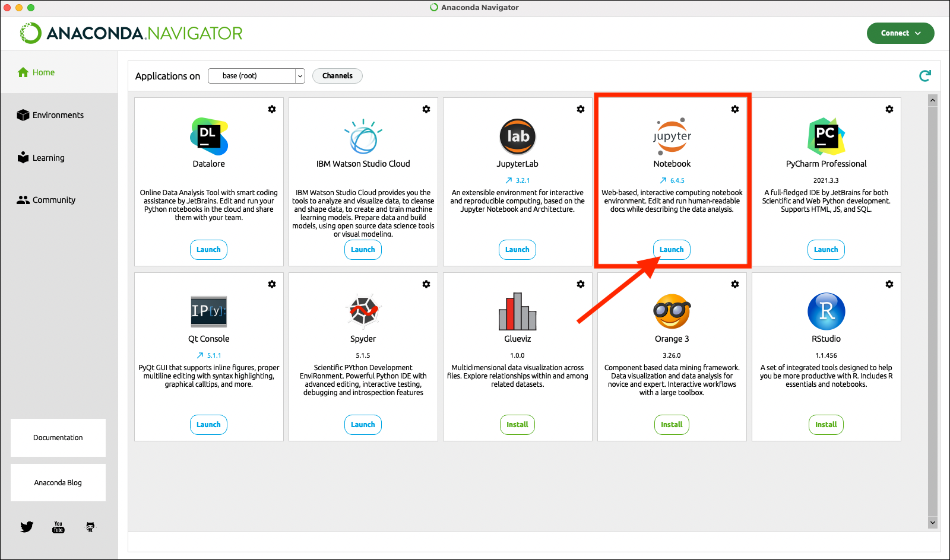Open the GitHub link icon

(90, 527)
